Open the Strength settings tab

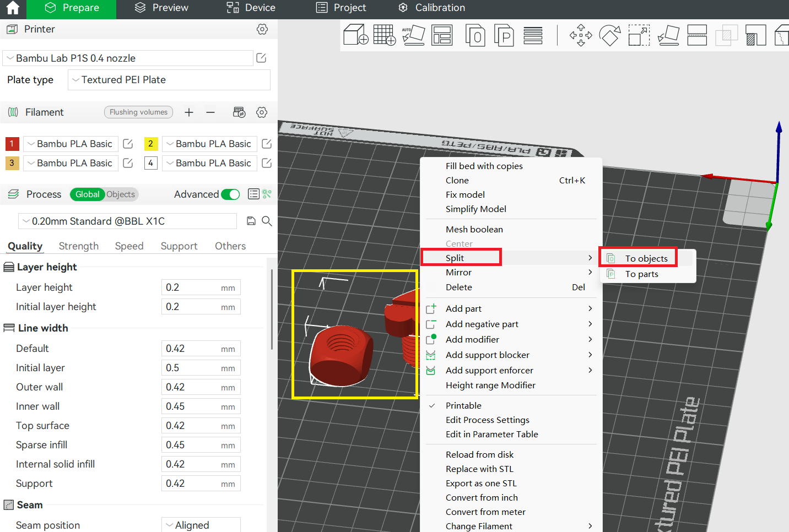coord(79,246)
